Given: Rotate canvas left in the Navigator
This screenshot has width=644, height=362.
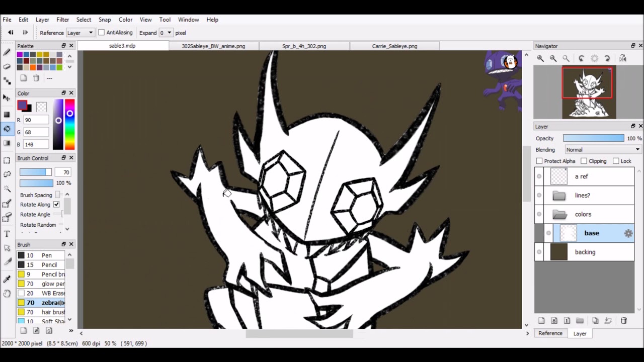Looking at the screenshot, I should click(x=581, y=58).
